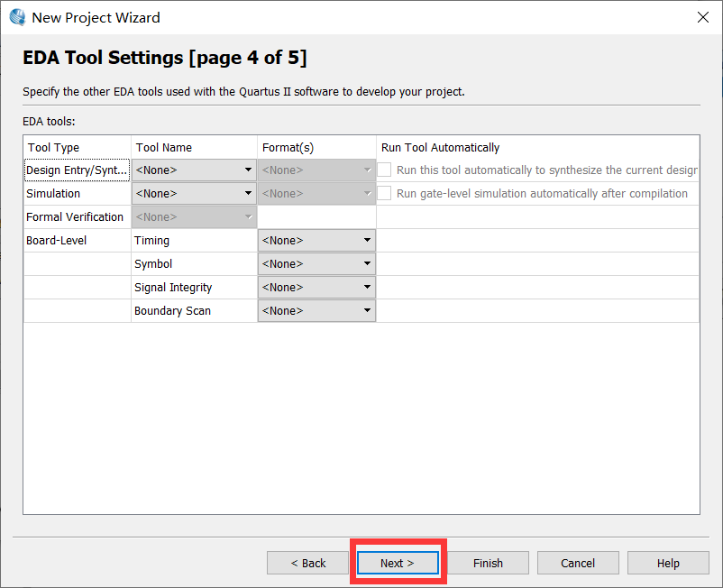This screenshot has width=723, height=588.
Task: Open Boundary Scan format dropdown
Action: click(x=316, y=311)
